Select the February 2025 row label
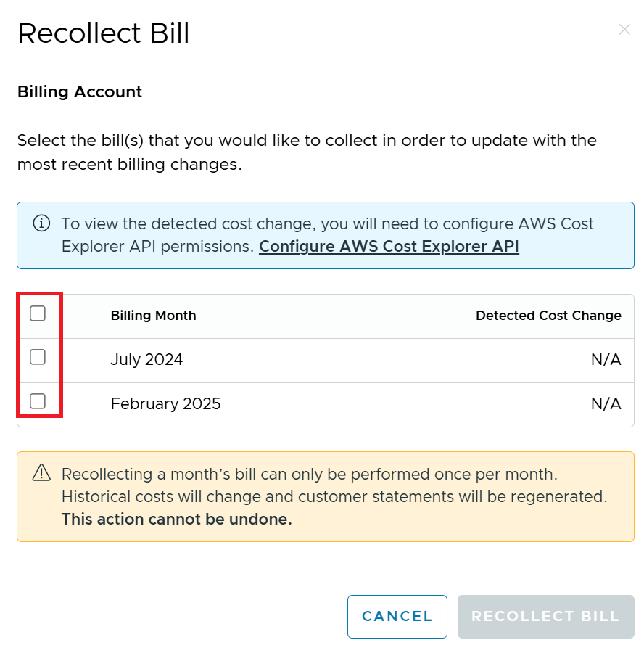Viewport: 644px width, 661px height. point(165,403)
